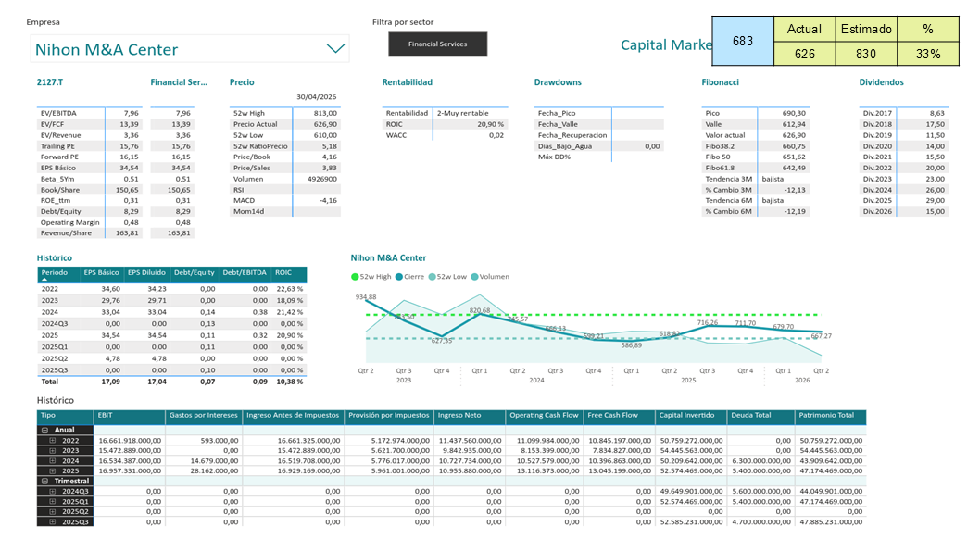980x551 pixels.
Task: Click the chart data label 667,27
Action: pos(822,336)
